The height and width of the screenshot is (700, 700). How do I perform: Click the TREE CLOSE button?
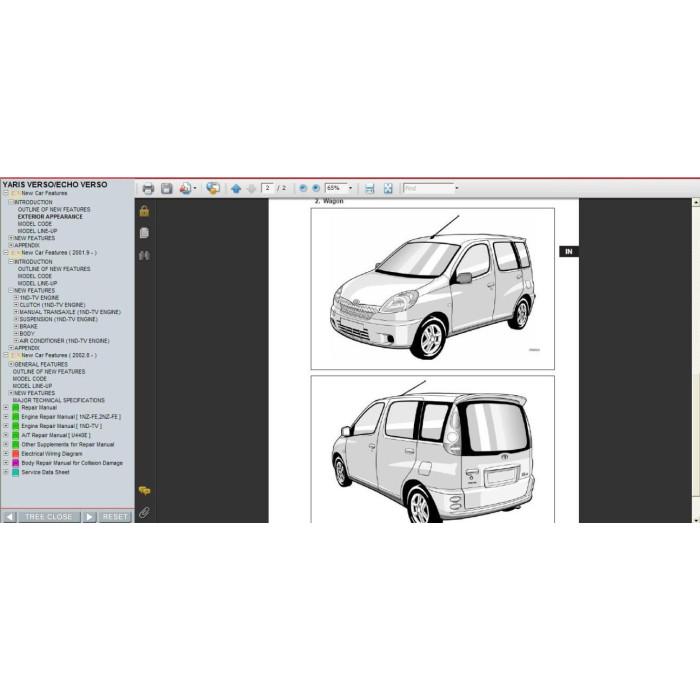[49, 517]
